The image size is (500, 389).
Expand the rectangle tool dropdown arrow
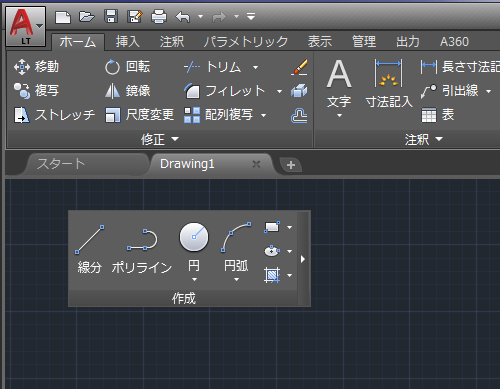point(289,227)
